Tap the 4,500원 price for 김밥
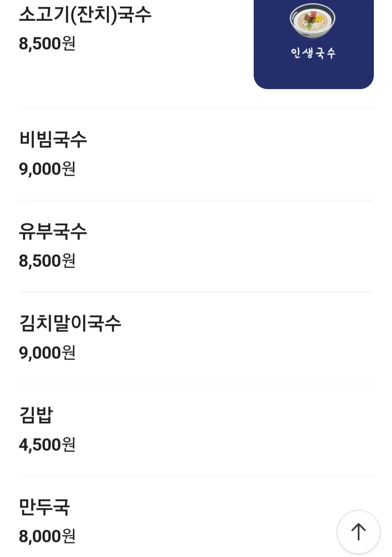This screenshot has height=557, width=392. [47, 445]
